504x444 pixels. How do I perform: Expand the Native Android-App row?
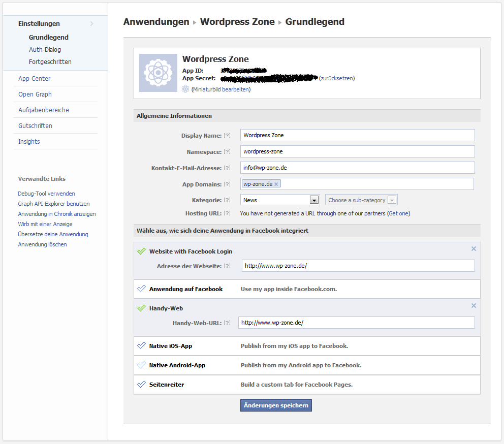point(307,365)
